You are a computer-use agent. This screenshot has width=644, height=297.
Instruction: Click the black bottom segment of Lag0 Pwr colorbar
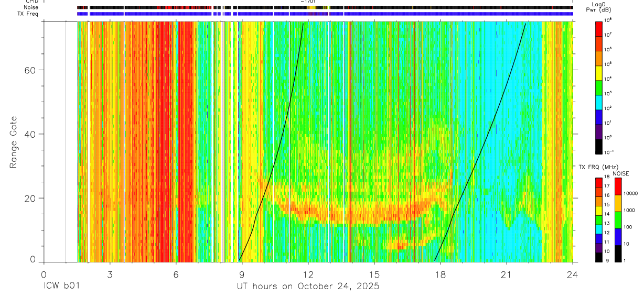pos(599,145)
